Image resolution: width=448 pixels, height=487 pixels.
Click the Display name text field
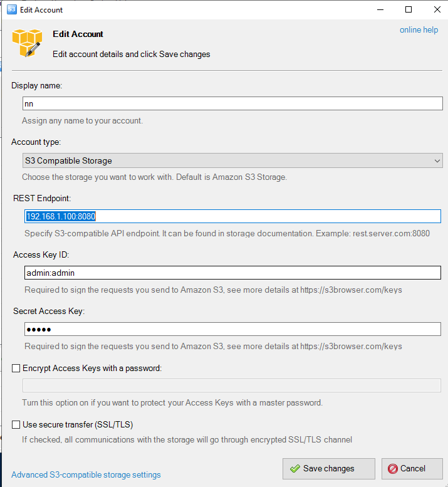(232, 103)
